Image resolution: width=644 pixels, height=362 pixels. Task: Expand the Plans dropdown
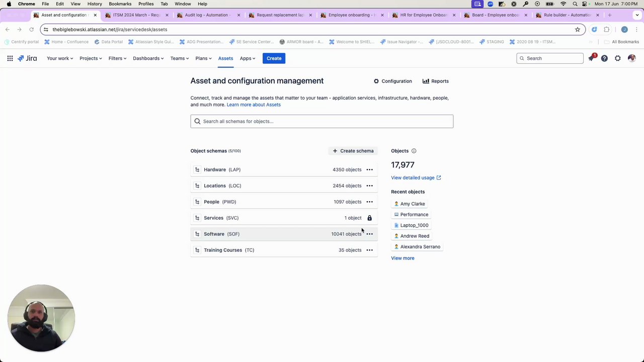pyautogui.click(x=203, y=58)
